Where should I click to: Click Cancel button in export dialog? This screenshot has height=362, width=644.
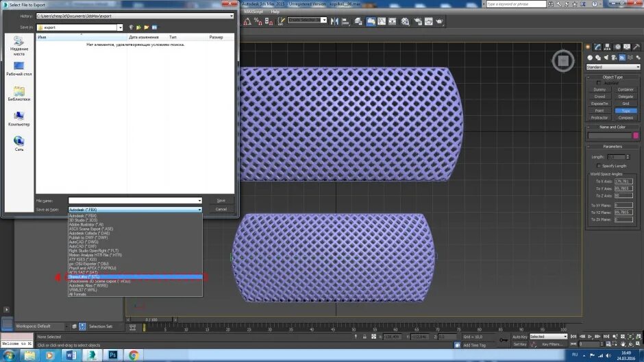[x=221, y=209]
